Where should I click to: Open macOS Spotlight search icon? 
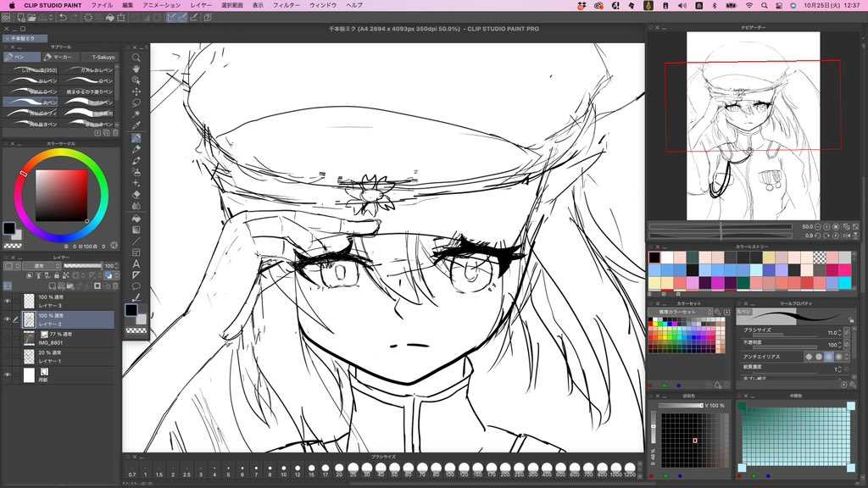click(764, 5)
